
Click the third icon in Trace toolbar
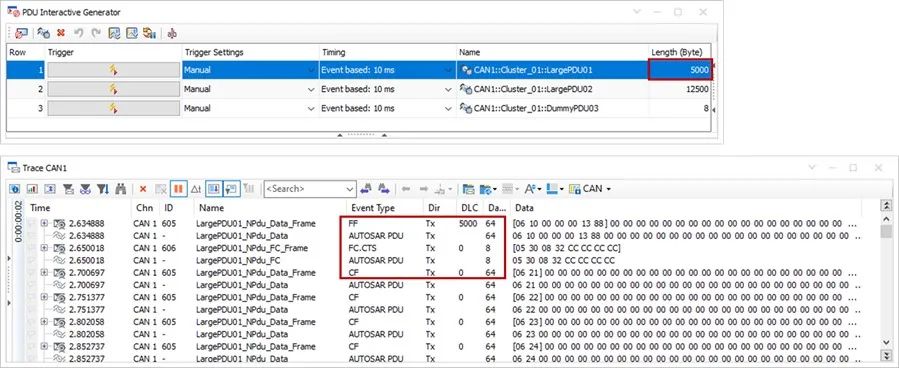click(50, 188)
